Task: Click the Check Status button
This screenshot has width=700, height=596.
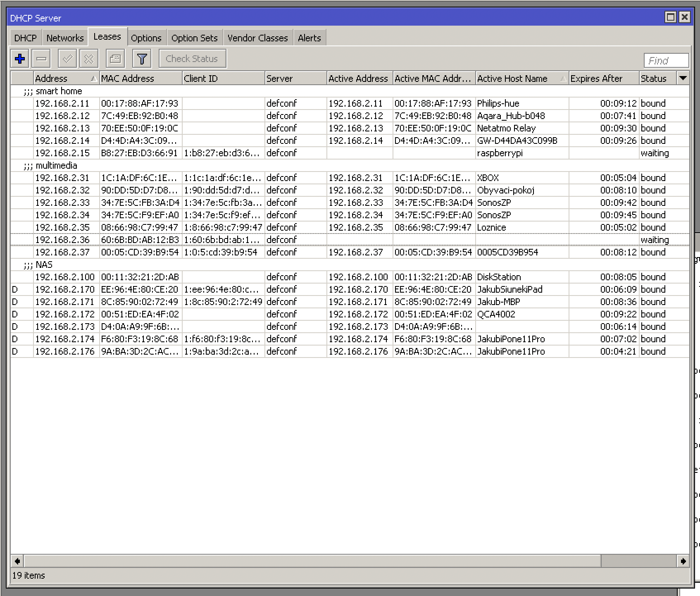Action: pos(192,59)
